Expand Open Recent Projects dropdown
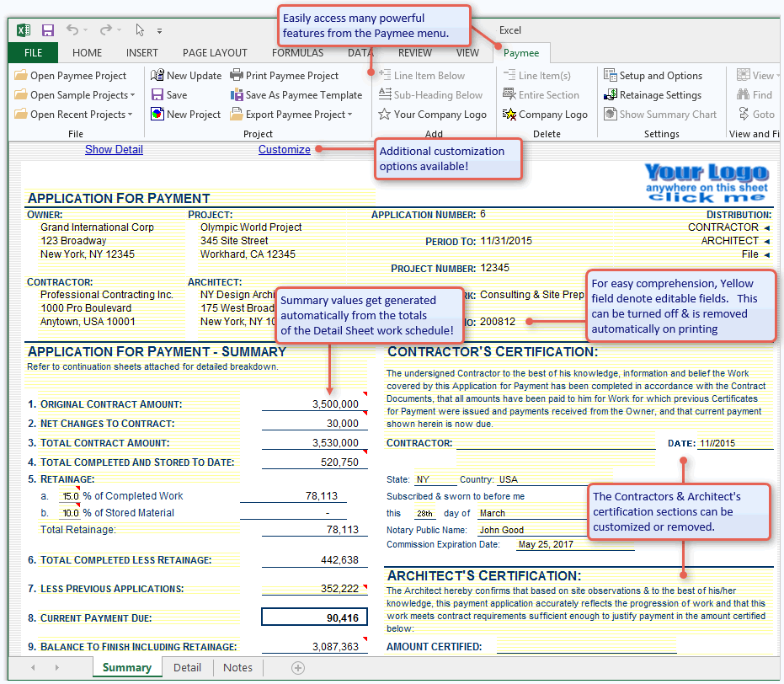The image size is (784, 684). (x=131, y=115)
